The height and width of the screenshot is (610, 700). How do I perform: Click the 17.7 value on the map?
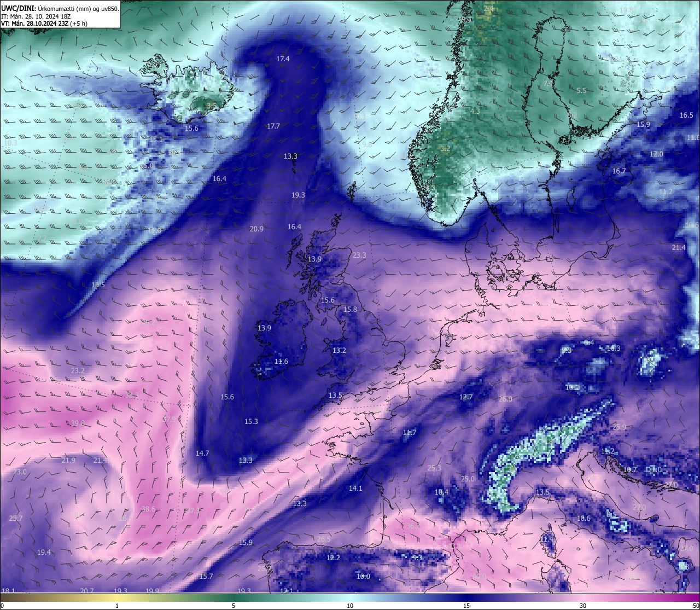(273, 126)
